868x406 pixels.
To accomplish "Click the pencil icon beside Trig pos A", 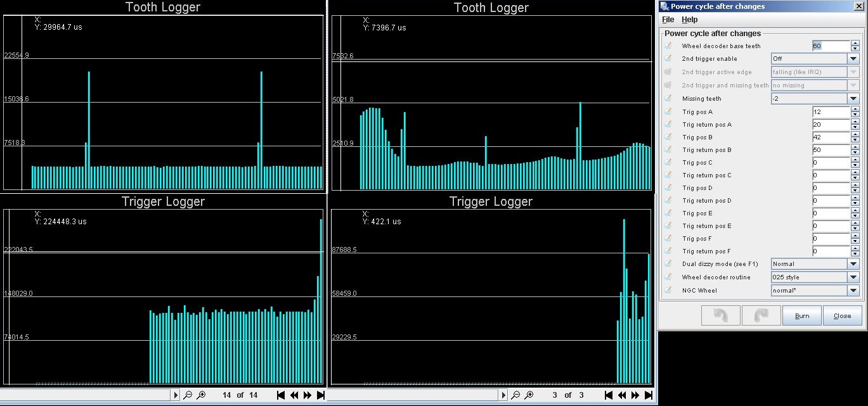I will (x=668, y=111).
